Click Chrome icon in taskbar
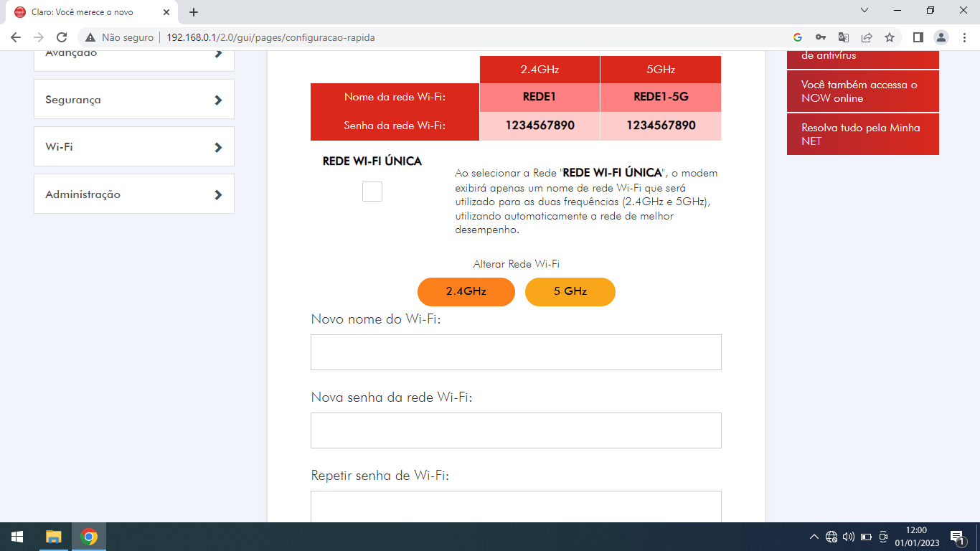The width and height of the screenshot is (980, 551). [89, 537]
